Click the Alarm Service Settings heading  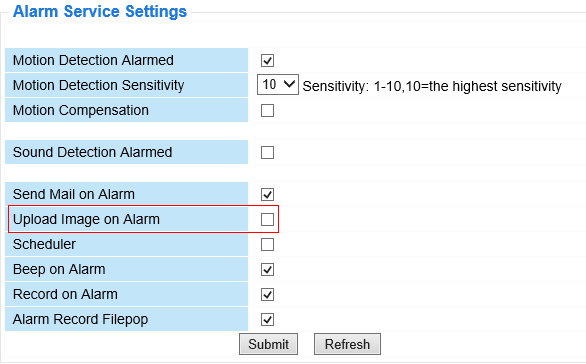tap(100, 11)
